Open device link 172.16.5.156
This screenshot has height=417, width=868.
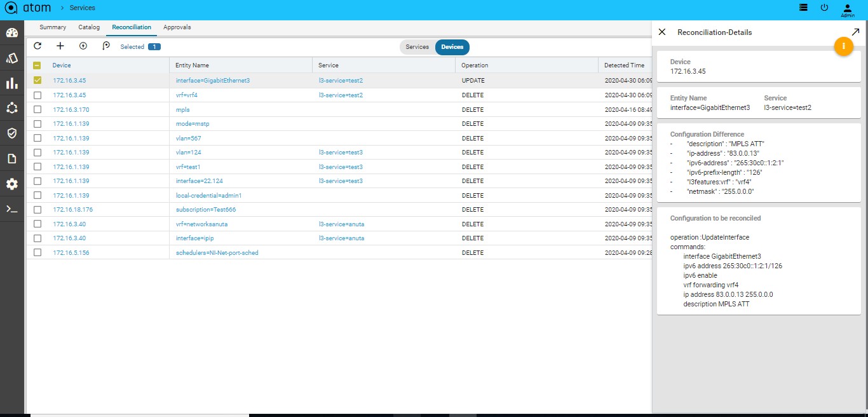71,252
